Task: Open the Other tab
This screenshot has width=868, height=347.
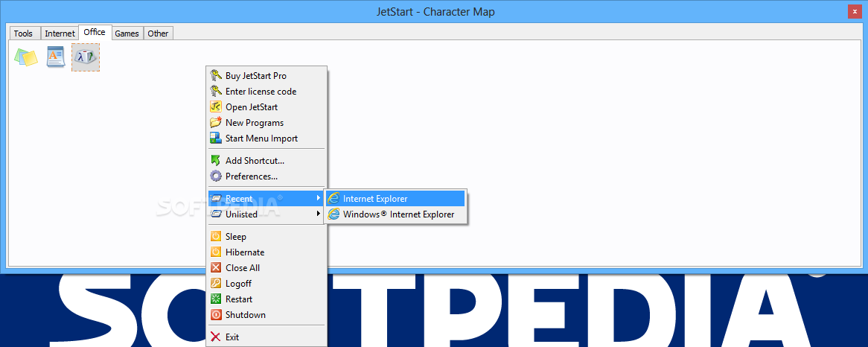Action: (158, 34)
